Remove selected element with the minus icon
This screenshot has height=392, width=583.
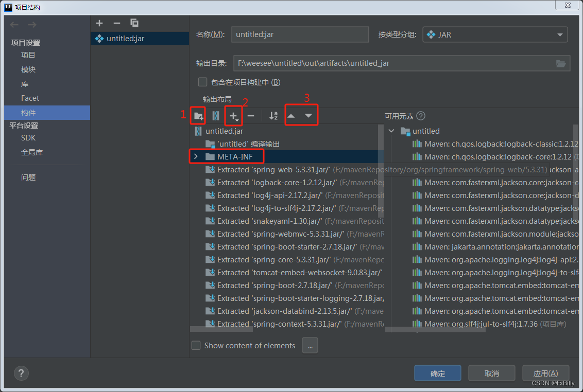tap(251, 116)
